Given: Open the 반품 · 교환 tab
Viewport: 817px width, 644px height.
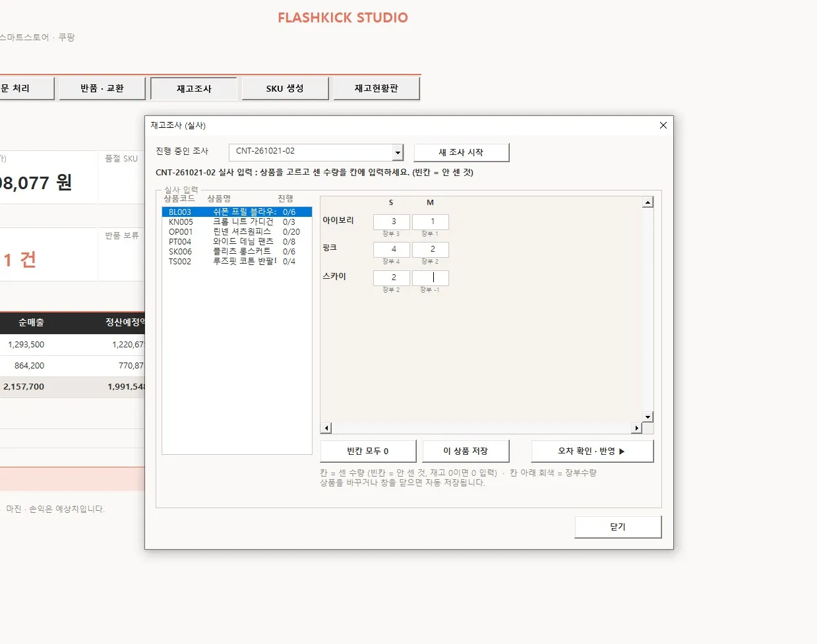Looking at the screenshot, I should (x=102, y=88).
